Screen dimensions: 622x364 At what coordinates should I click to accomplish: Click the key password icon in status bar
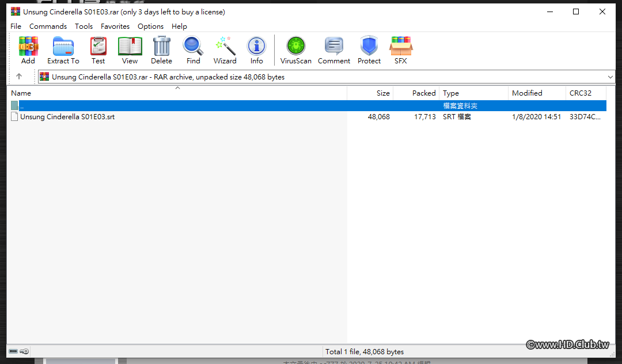pos(24,351)
